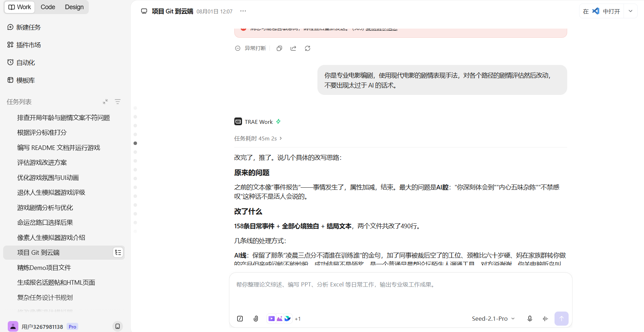The height and width of the screenshot is (332, 644).
Task: Click the link in the red error banner
Action: (382, 29)
